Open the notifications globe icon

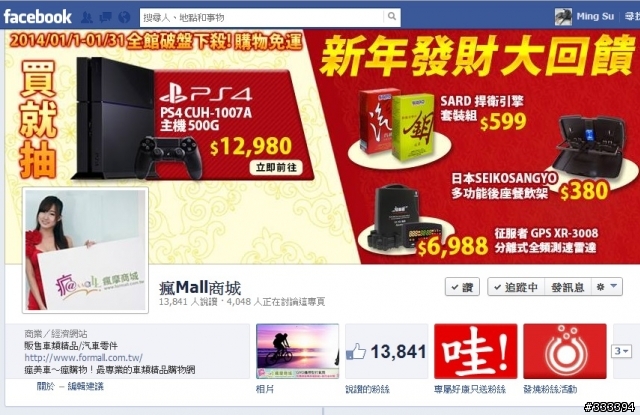point(124,17)
